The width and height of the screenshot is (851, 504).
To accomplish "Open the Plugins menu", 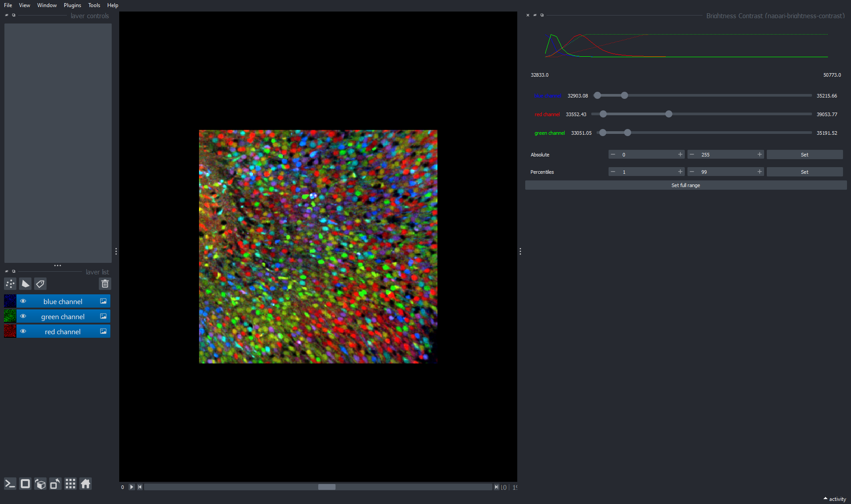I will pyautogui.click(x=72, y=5).
